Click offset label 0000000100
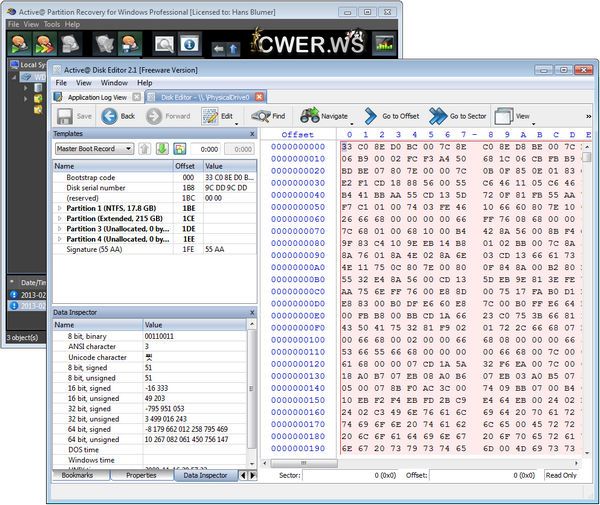 pyautogui.click(x=298, y=340)
